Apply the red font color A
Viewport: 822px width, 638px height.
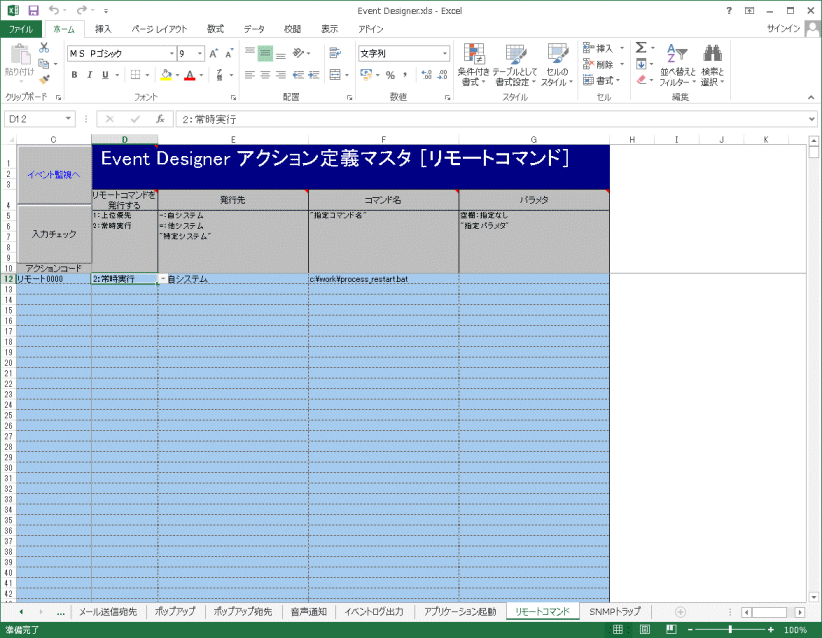pos(190,75)
